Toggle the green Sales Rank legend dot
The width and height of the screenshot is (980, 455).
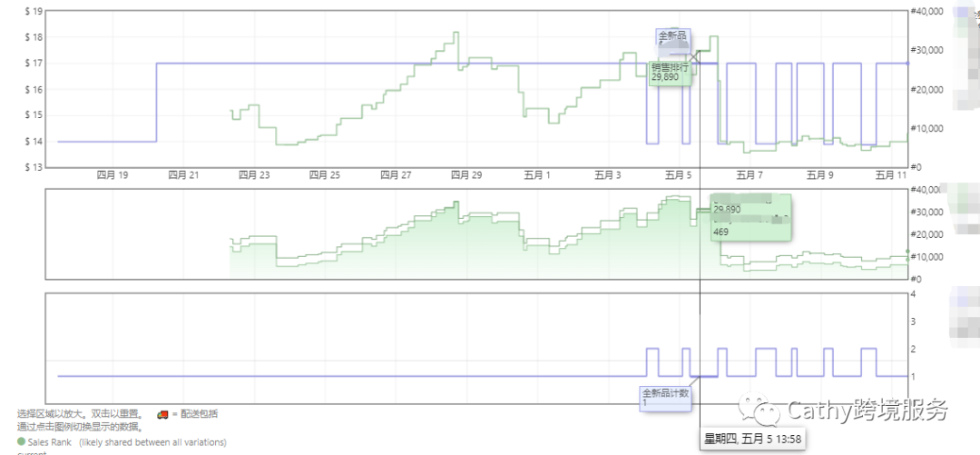pyautogui.click(x=21, y=442)
